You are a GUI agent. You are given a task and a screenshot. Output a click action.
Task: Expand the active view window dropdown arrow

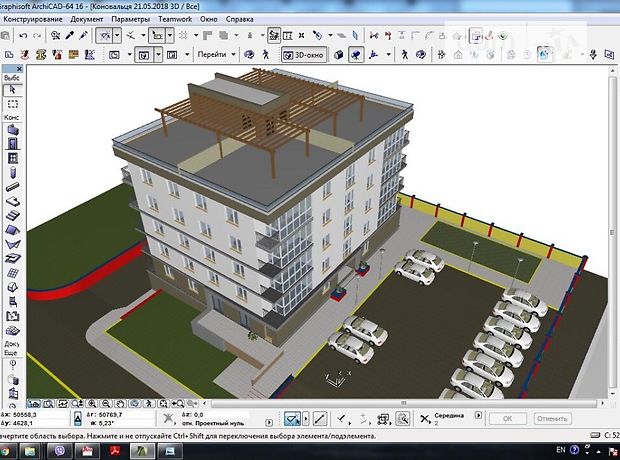point(158,55)
